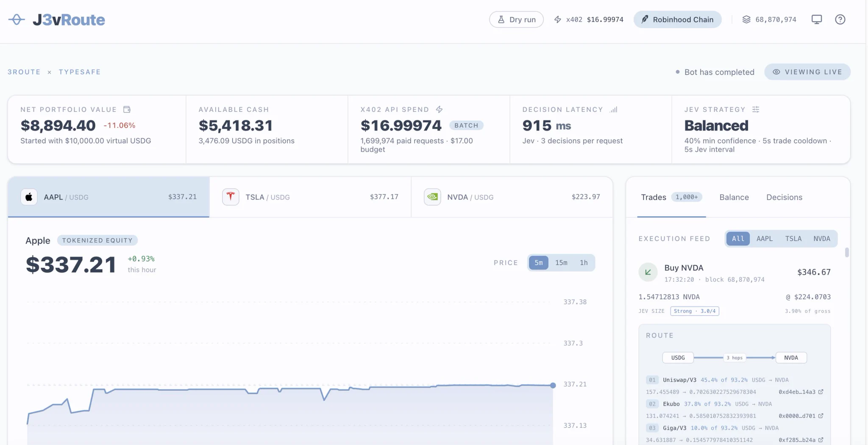Click the wallet icon beside Net Portfolio Value
The height and width of the screenshot is (445, 868).
click(x=127, y=109)
